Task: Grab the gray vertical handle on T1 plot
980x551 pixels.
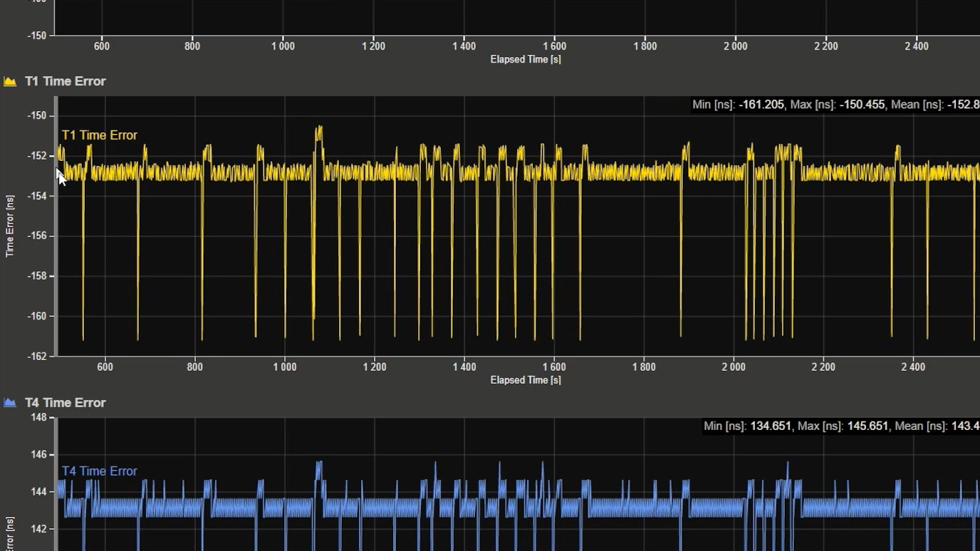Action: tap(56, 226)
